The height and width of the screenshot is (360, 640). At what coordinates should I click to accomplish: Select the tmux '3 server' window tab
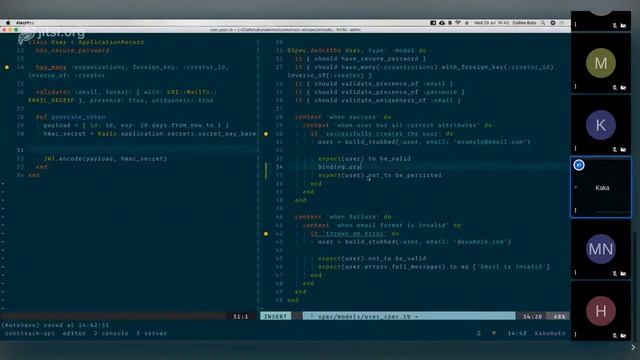[x=151, y=333]
